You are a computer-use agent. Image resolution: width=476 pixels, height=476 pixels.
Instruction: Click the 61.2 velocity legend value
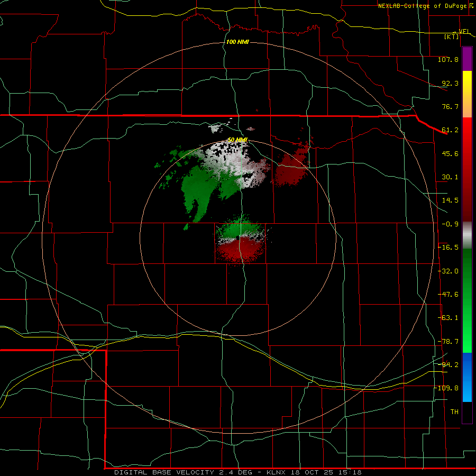click(x=450, y=130)
